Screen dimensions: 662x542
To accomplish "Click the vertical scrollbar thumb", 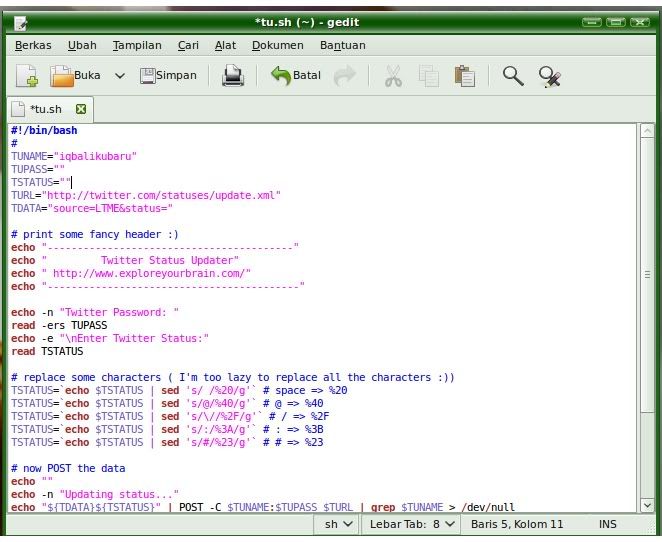I will click(x=647, y=274).
